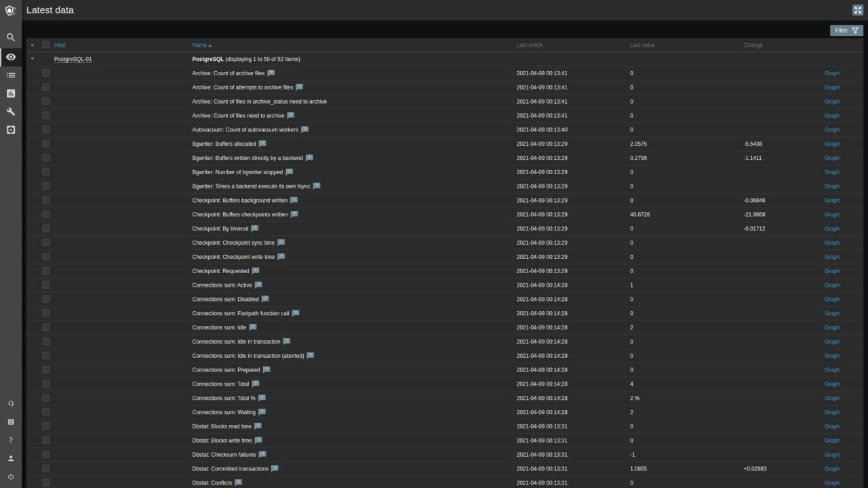Screen dimensions: 868x488
Task: Open the Reports bar-chart icon
Action: click(10, 93)
